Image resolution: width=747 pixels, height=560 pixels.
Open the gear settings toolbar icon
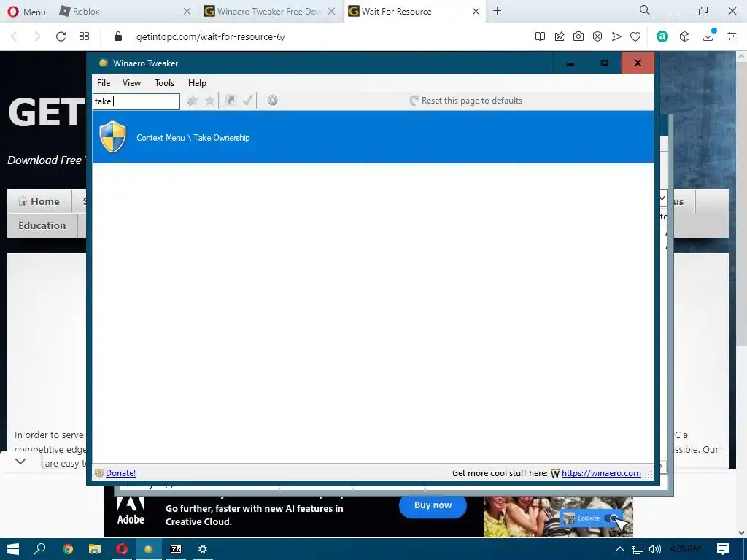pyautogui.click(x=273, y=100)
